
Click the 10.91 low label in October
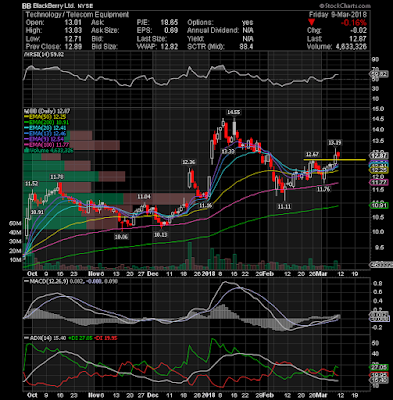[37, 212]
